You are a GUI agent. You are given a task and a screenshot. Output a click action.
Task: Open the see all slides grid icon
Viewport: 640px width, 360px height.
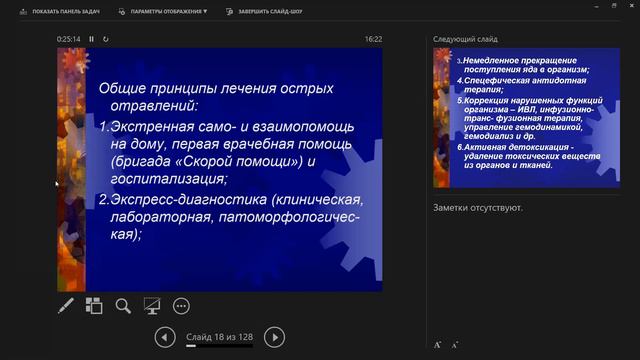click(94, 306)
